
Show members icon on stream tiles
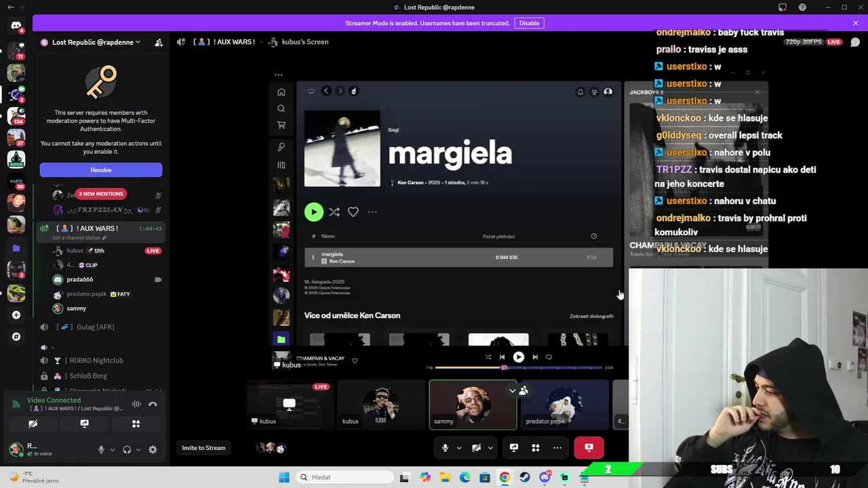[524, 390]
